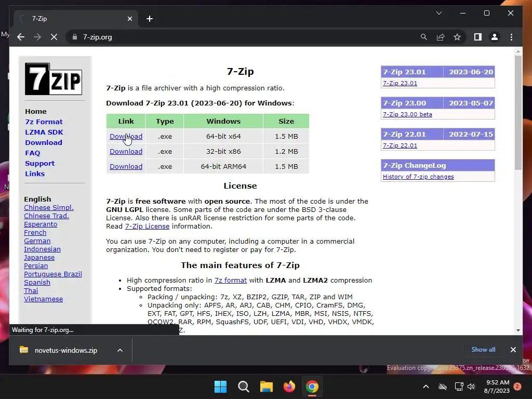Screen dimensions: 532x399
Task: Click the forward navigation arrow
Action: (37, 37)
